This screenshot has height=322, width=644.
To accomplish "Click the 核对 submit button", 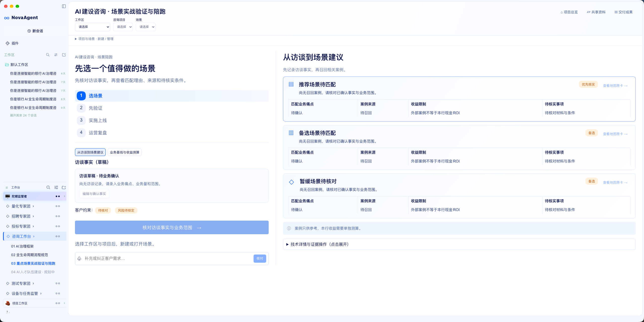I will pyautogui.click(x=260, y=259).
